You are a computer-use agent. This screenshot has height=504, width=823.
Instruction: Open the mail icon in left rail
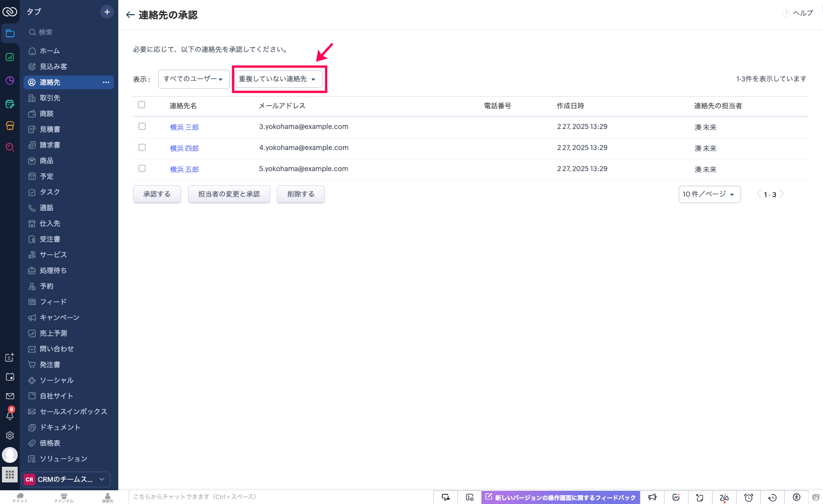pyautogui.click(x=10, y=396)
